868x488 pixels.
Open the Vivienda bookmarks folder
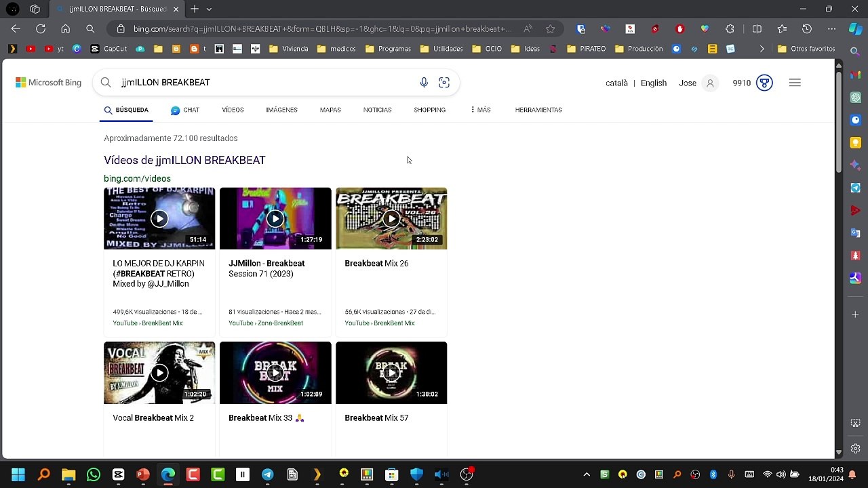(x=289, y=49)
